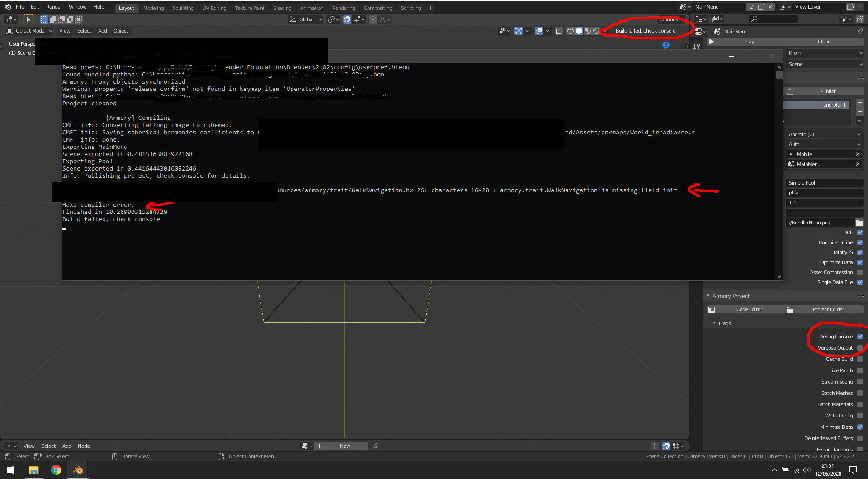The image size is (868, 479).
Task: Open the Auto graphics API dropdown
Action: pos(825,144)
